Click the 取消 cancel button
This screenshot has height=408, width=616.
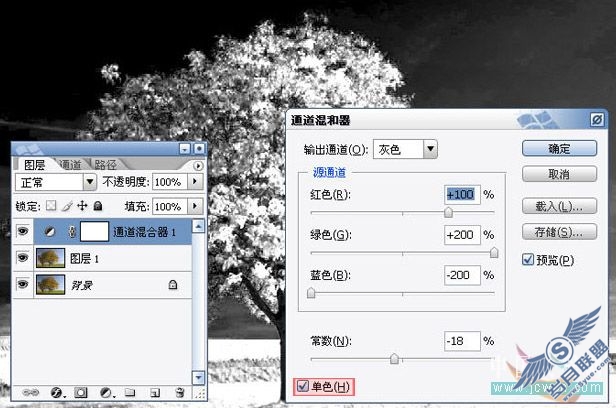point(559,174)
